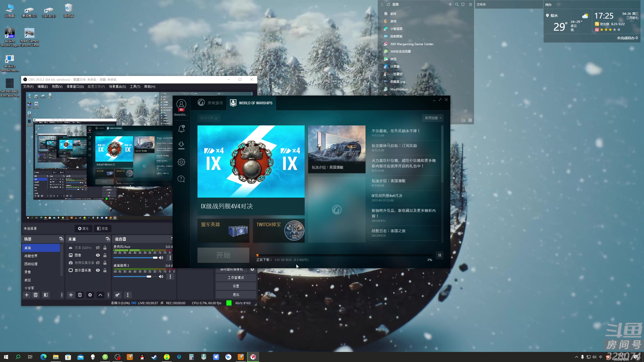Open advanced audio properties gears icon
The height and width of the screenshot is (362, 644).
coord(117,295)
